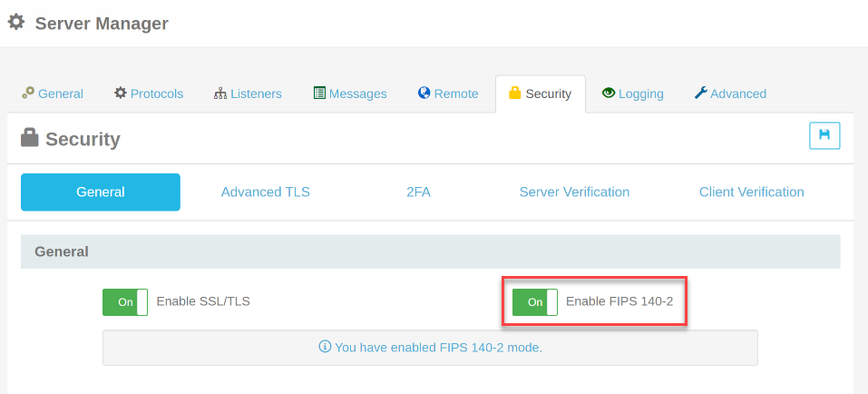Click the floppy disk save icon

(824, 135)
